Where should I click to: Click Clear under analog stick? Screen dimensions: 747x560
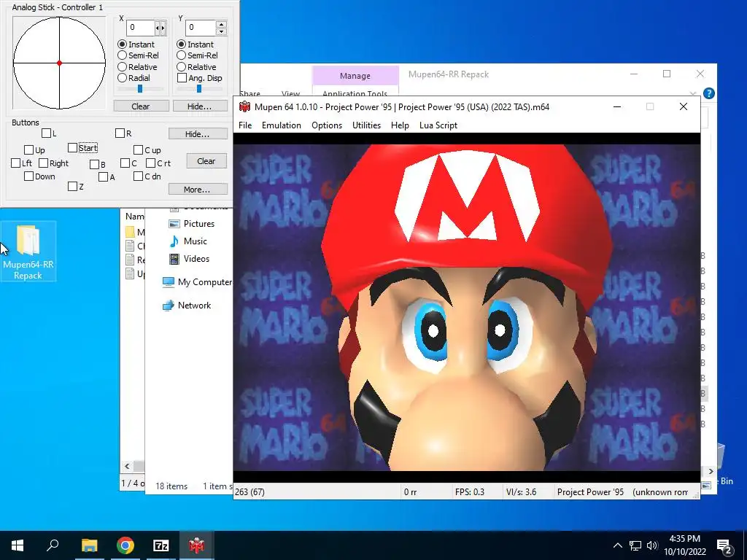click(x=141, y=106)
